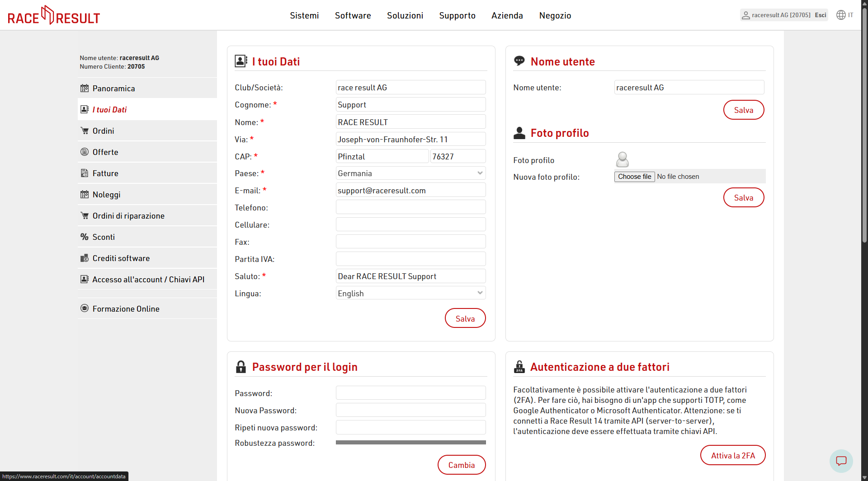868x481 pixels.
Task: Expand the Paese country dropdown
Action: click(x=410, y=173)
